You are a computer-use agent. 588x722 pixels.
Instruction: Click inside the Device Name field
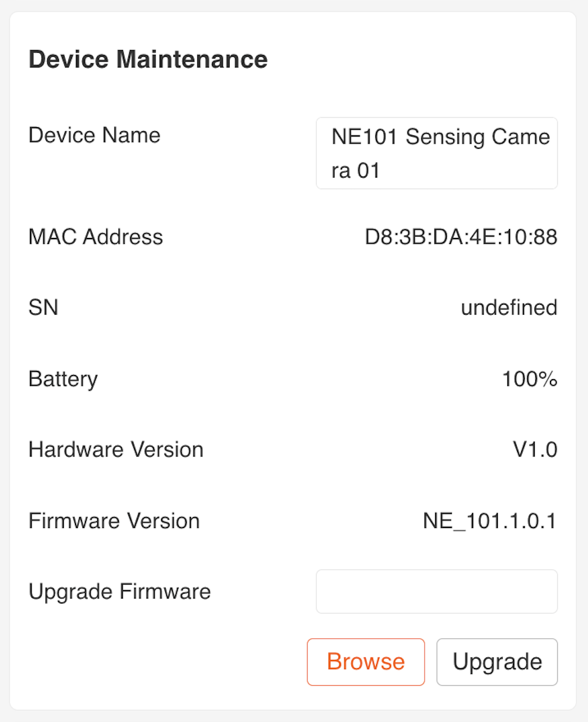point(436,153)
